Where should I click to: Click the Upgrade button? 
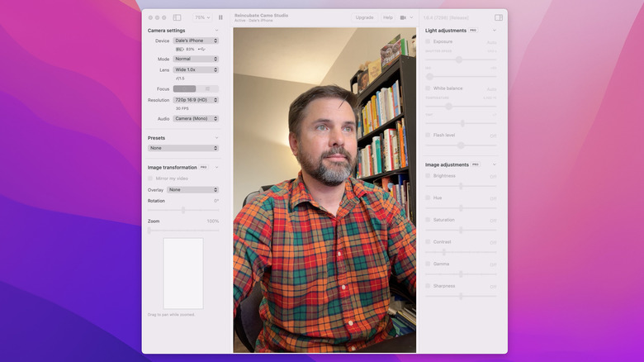(x=364, y=17)
